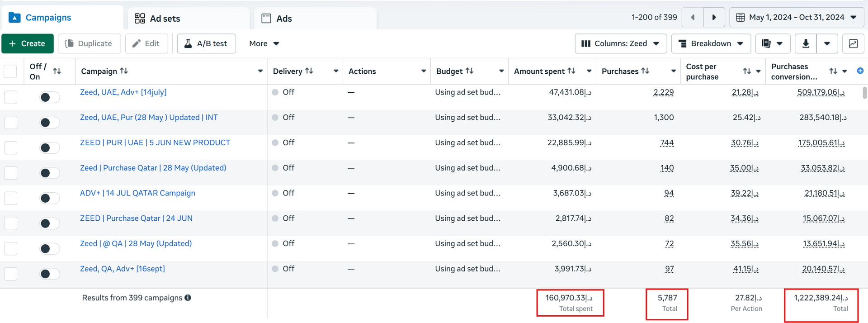The height and width of the screenshot is (323, 868).
Task: Open the Breakdown dropdown
Action: coord(711,43)
